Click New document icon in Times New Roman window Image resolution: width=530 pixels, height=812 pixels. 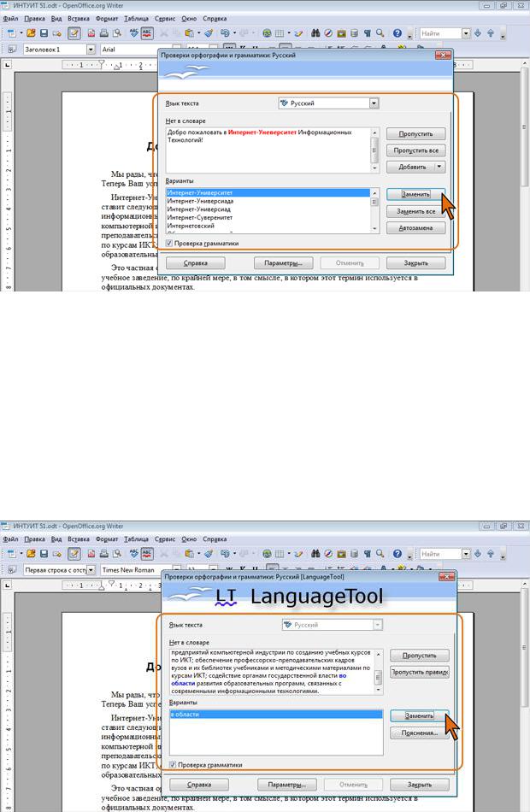pos(12,554)
